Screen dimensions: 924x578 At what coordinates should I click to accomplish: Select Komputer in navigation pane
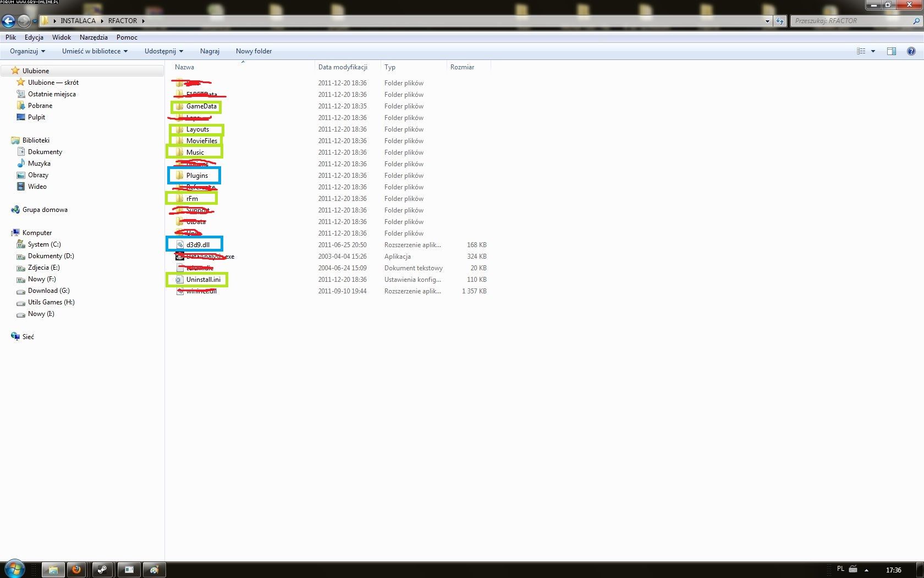(x=37, y=233)
